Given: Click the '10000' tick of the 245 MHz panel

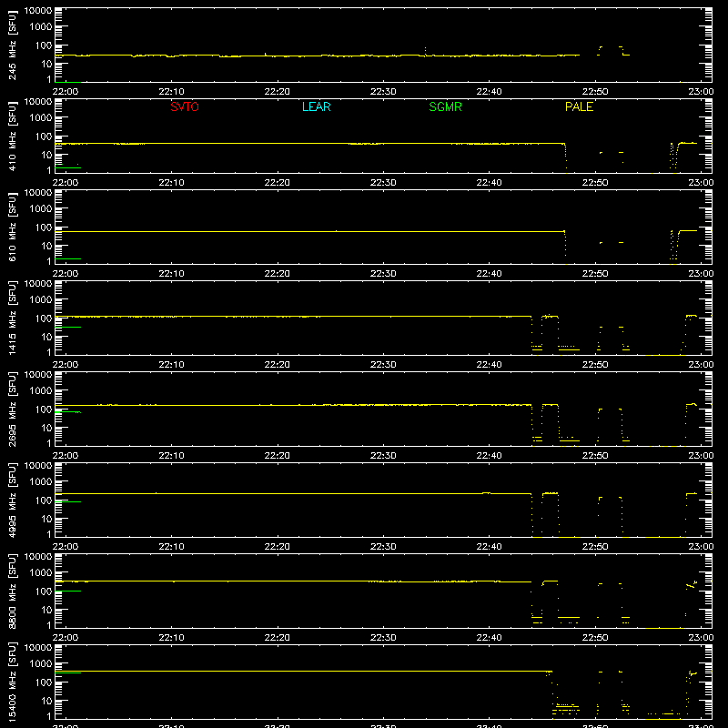Looking at the screenshot, I should (x=38, y=11).
